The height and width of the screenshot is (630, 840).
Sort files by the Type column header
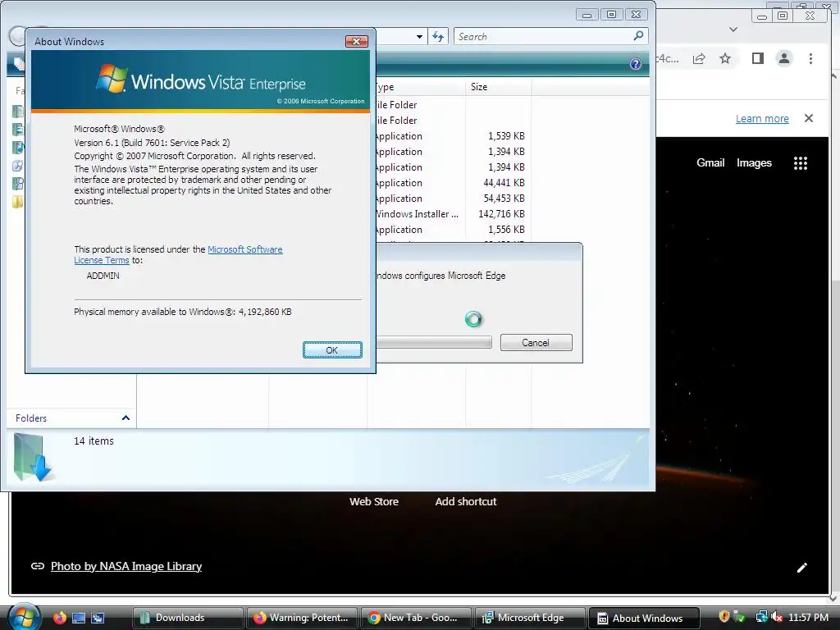click(421, 87)
